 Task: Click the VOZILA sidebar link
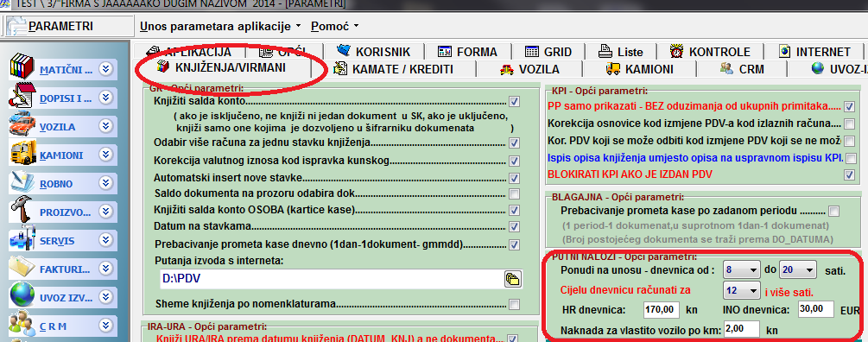(58, 127)
